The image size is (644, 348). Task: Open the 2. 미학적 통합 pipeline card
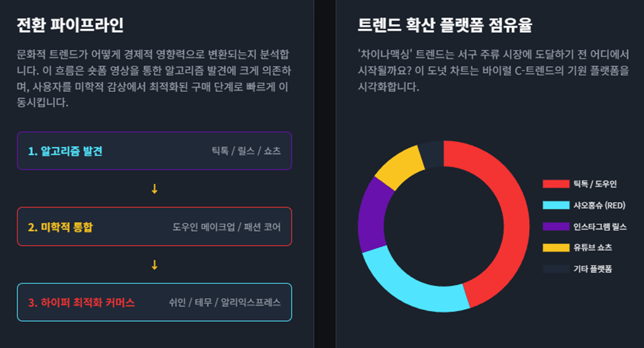[155, 226]
